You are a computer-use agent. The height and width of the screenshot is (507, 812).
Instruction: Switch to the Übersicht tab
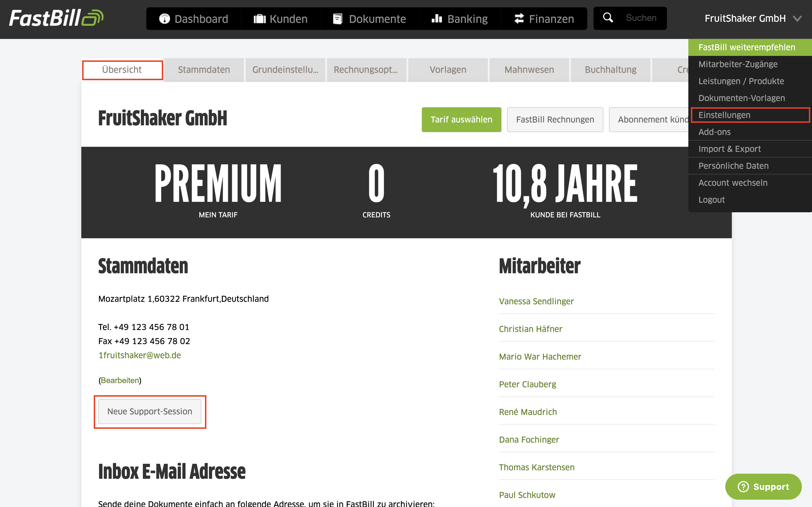122,70
